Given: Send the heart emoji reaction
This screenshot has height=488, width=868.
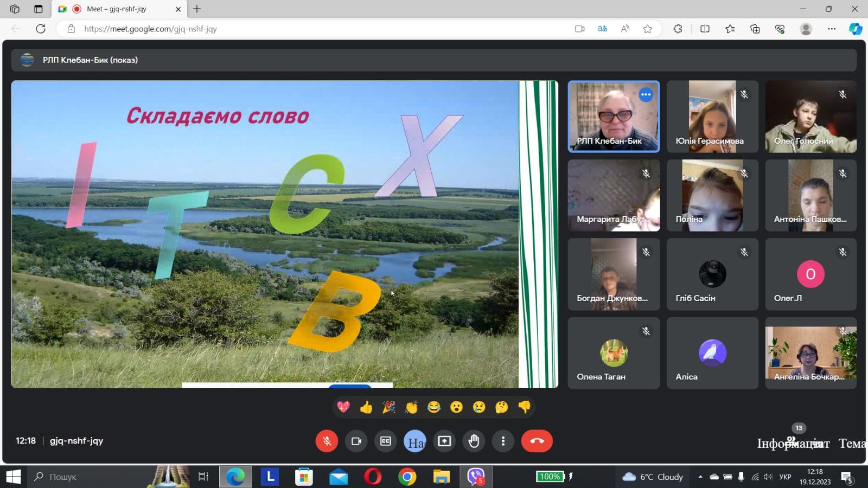Looking at the screenshot, I should (x=343, y=407).
